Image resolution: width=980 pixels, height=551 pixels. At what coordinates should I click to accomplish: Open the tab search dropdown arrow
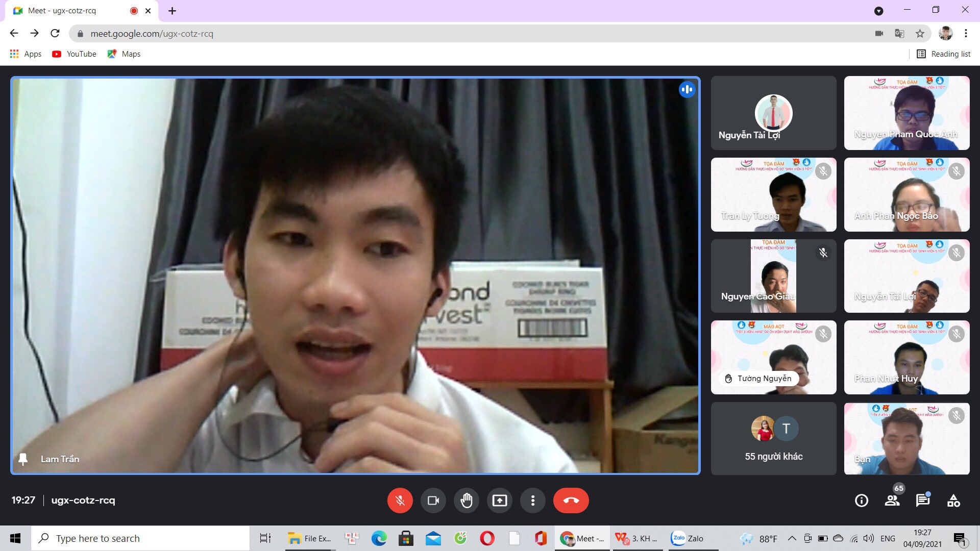tap(878, 11)
